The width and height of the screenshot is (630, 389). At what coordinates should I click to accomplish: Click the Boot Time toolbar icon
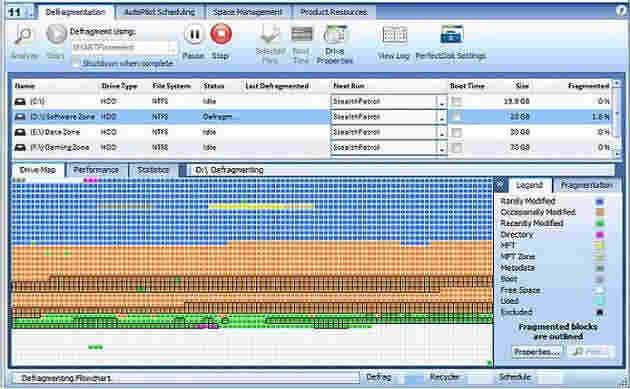tap(301, 35)
